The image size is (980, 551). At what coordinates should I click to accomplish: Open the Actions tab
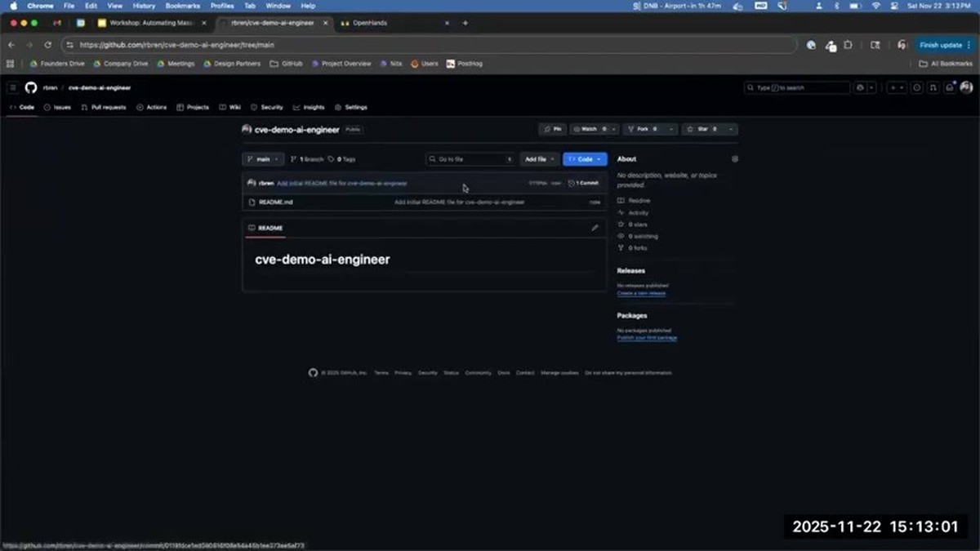152,107
